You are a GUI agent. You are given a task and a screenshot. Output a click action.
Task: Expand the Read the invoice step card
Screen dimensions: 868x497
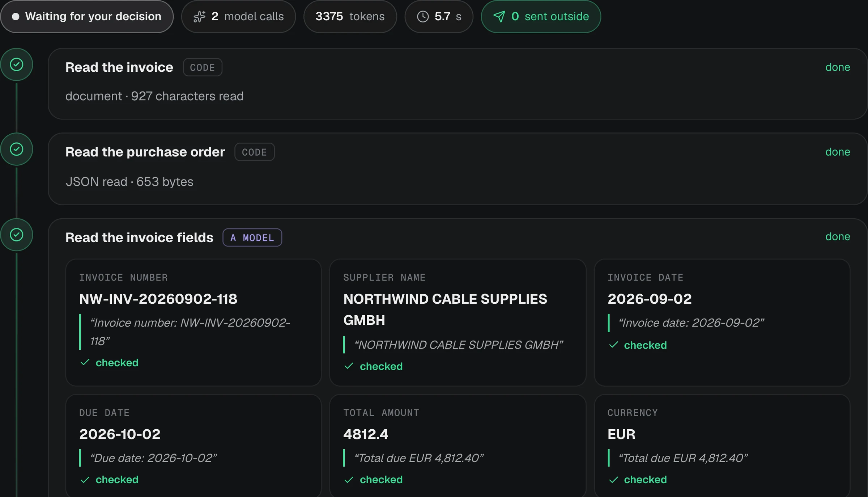(x=458, y=84)
